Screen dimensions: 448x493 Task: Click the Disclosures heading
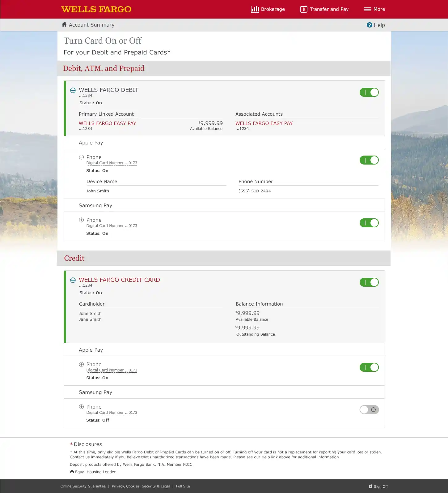click(88, 444)
